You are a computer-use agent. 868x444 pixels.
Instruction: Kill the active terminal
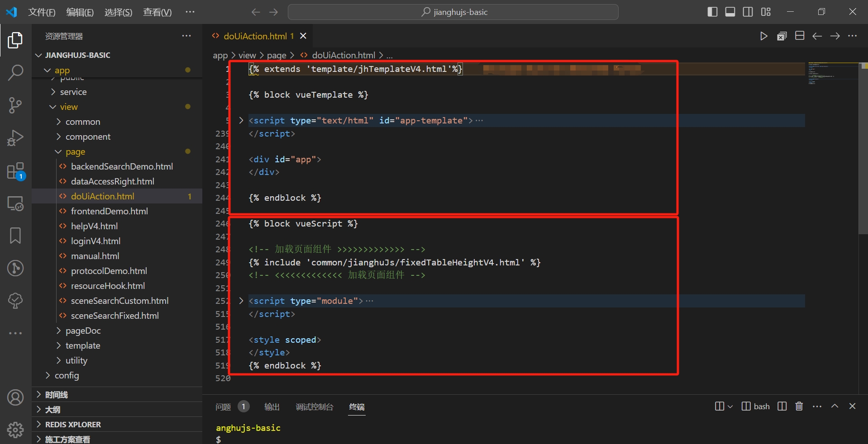point(799,406)
